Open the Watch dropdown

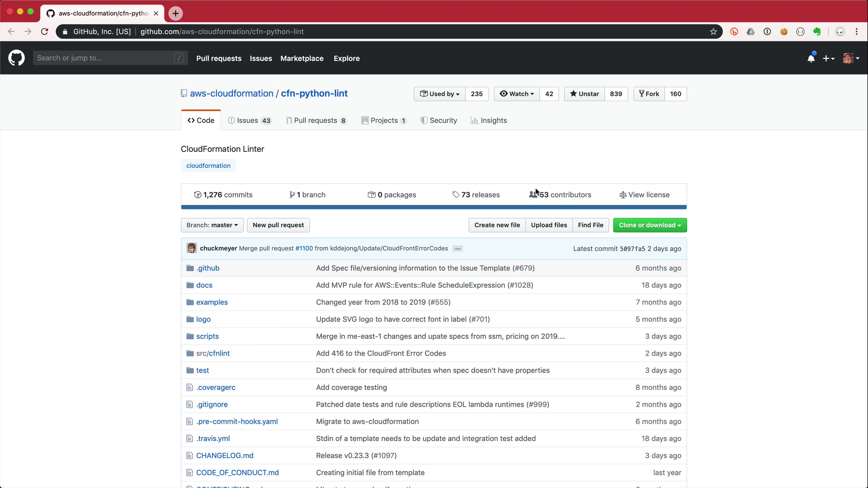pyautogui.click(x=517, y=94)
